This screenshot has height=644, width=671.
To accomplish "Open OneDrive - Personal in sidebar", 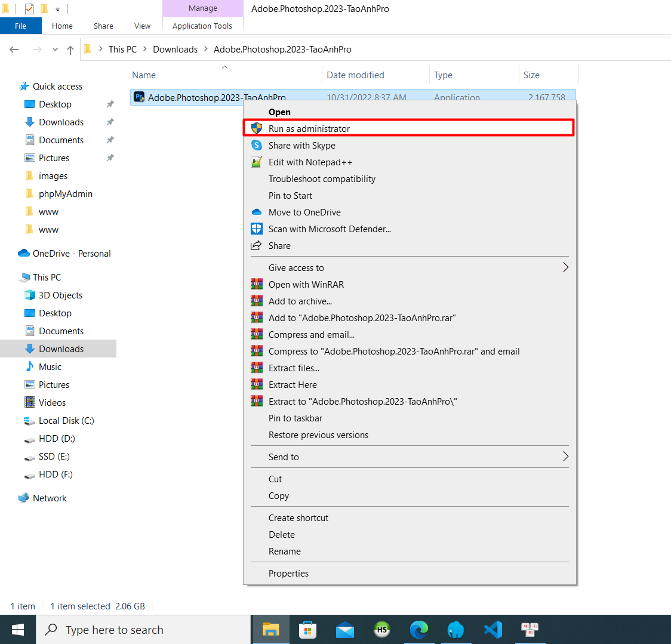I will pos(72,253).
